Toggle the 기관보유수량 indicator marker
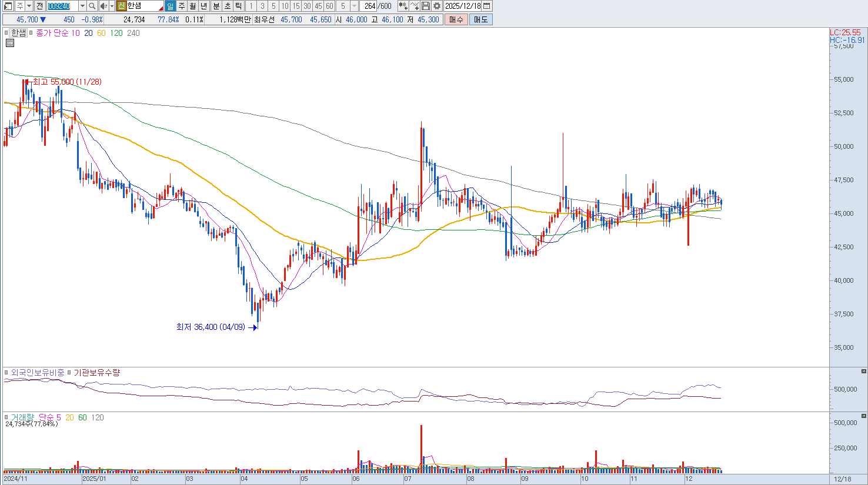Screen dimensions: 868x485 69,373
